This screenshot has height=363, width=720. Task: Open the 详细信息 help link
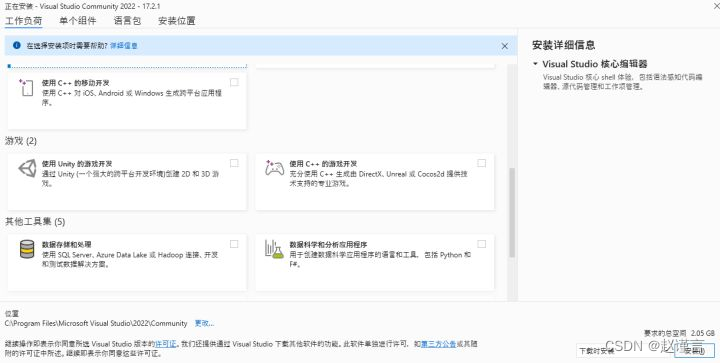[124, 45]
